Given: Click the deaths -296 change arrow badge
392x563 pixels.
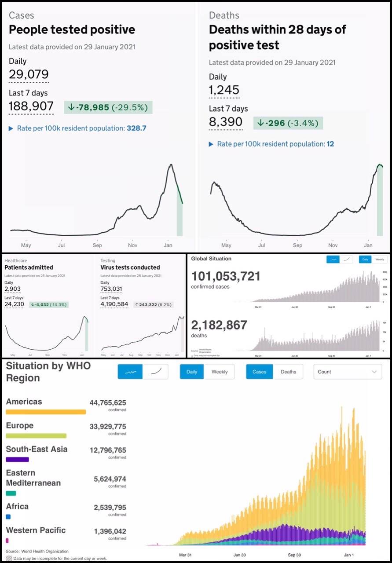Looking at the screenshot, I should (288, 123).
